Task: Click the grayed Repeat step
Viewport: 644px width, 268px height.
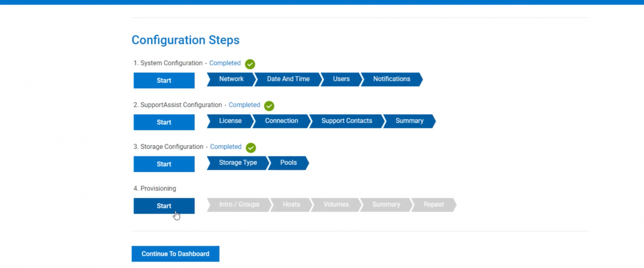Action: [434, 205]
